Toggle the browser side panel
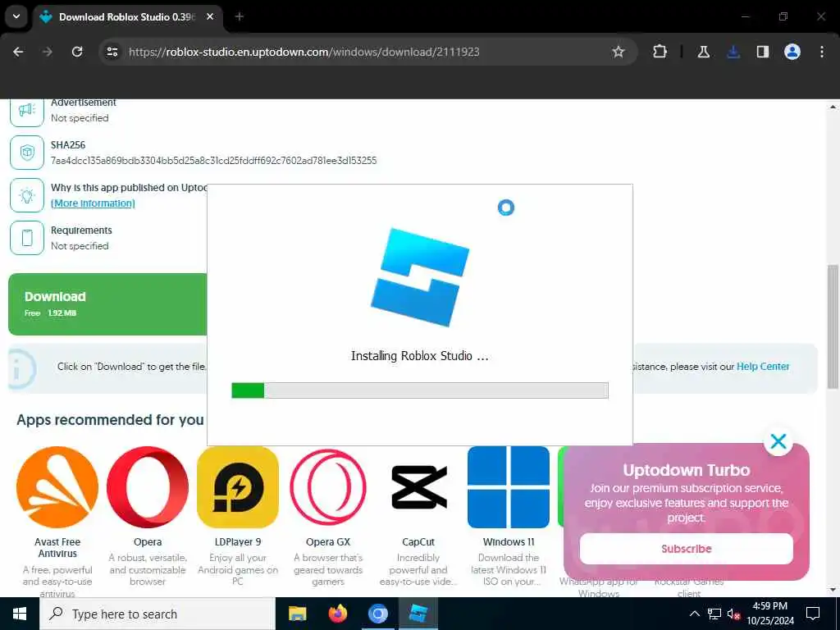The width and height of the screenshot is (840, 630). [763, 52]
